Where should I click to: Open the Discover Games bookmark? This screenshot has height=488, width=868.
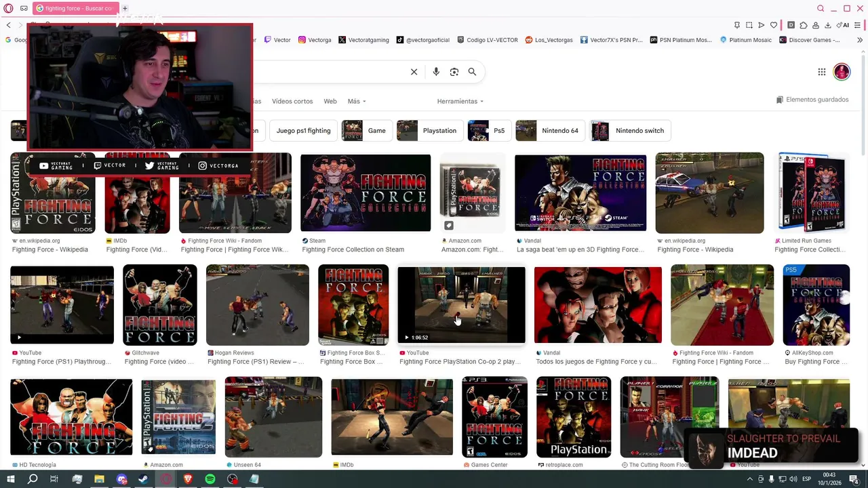pos(810,40)
